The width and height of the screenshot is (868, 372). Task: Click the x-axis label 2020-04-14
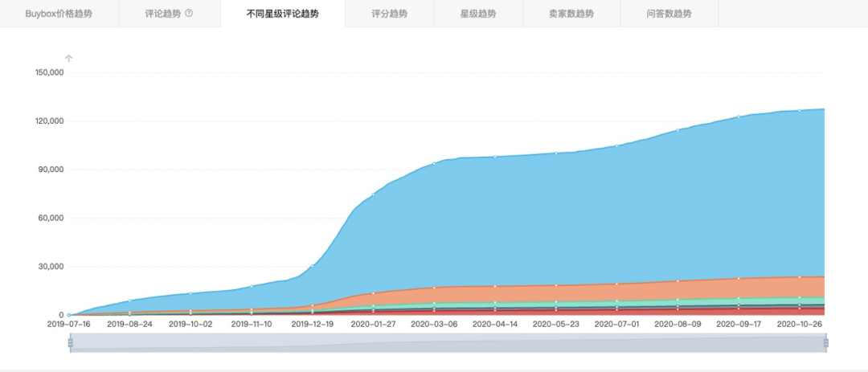[495, 325]
